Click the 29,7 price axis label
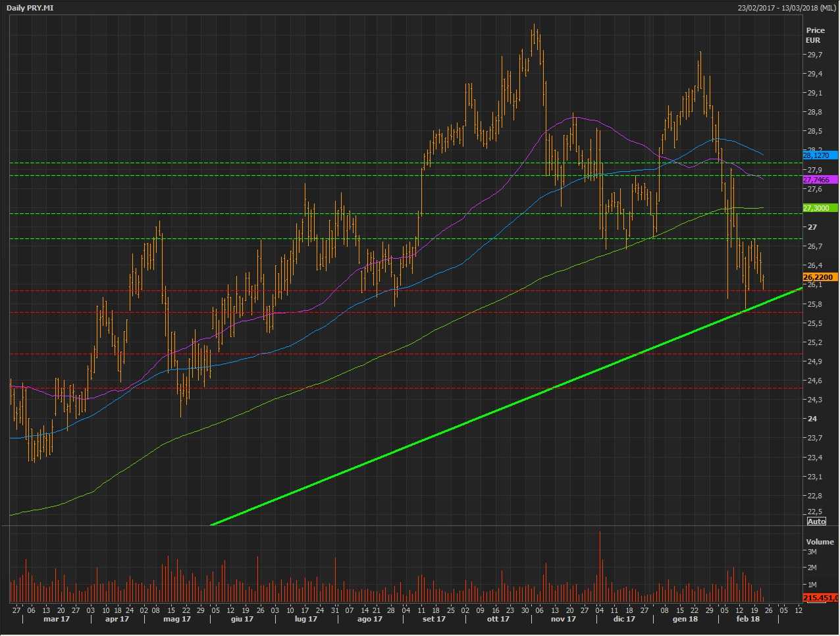Image resolution: width=840 pixels, height=636 pixels. tap(814, 55)
